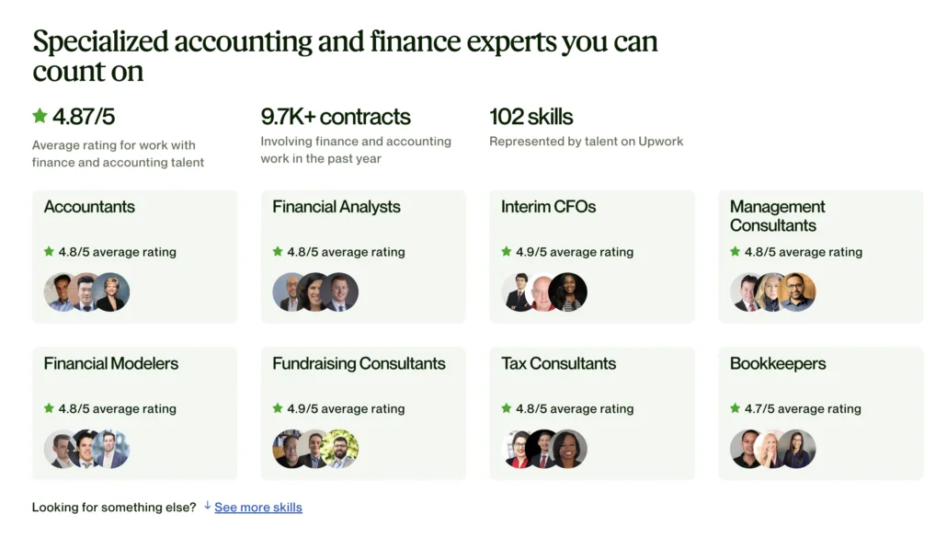Click the 9.7K+ contracts statistic

tap(337, 117)
